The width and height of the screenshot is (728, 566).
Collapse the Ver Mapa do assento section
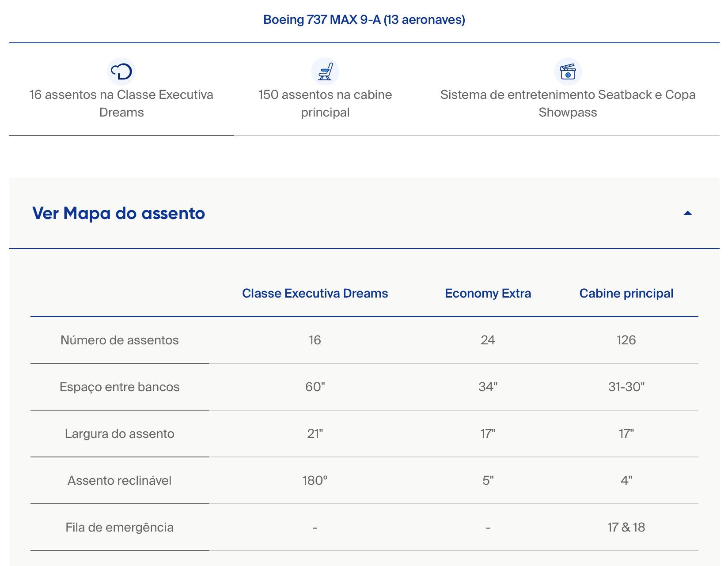point(687,213)
